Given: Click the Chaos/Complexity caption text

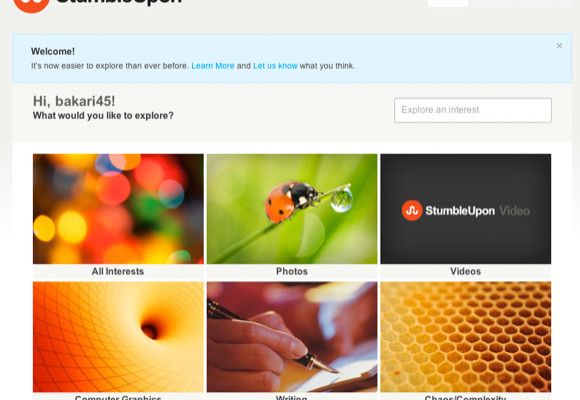Looking at the screenshot, I should 465,398.
